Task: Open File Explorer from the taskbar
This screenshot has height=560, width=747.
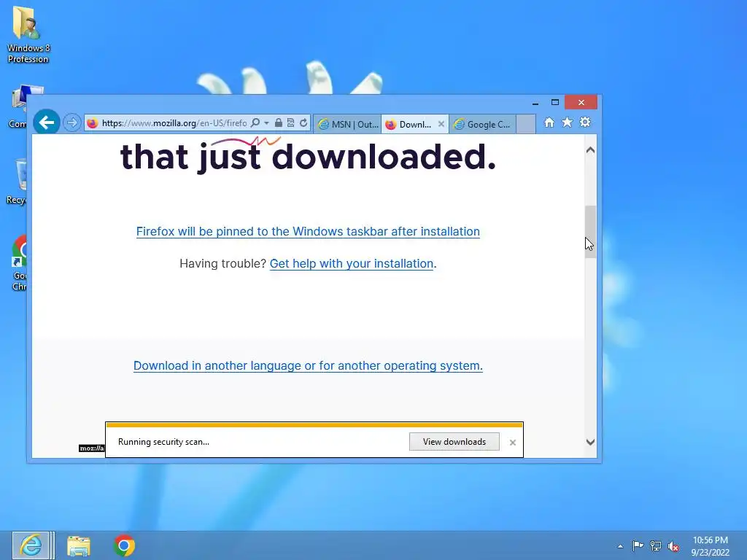Action: pos(79,545)
